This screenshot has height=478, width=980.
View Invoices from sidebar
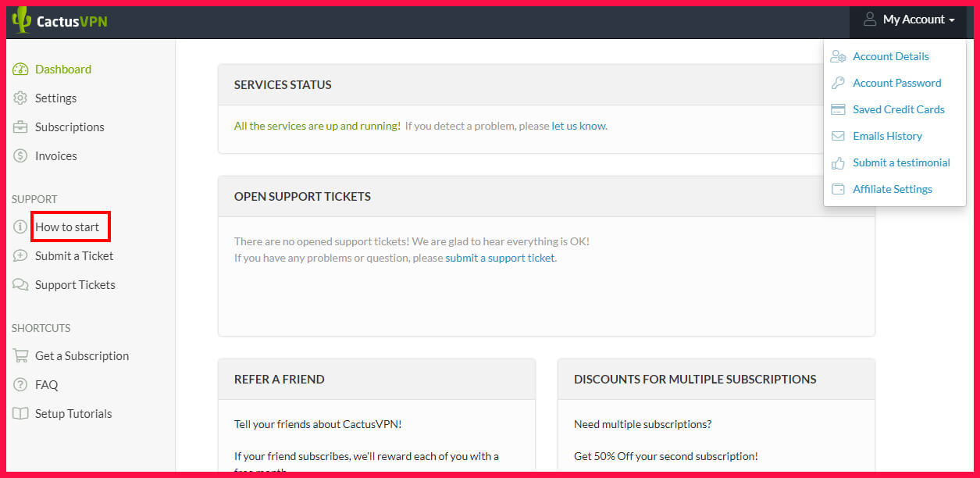(56, 155)
